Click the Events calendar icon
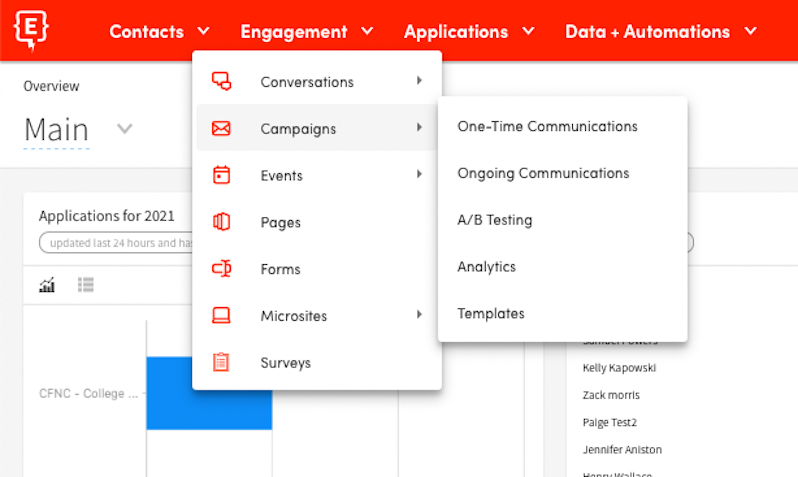This screenshot has width=798, height=477. click(x=222, y=176)
